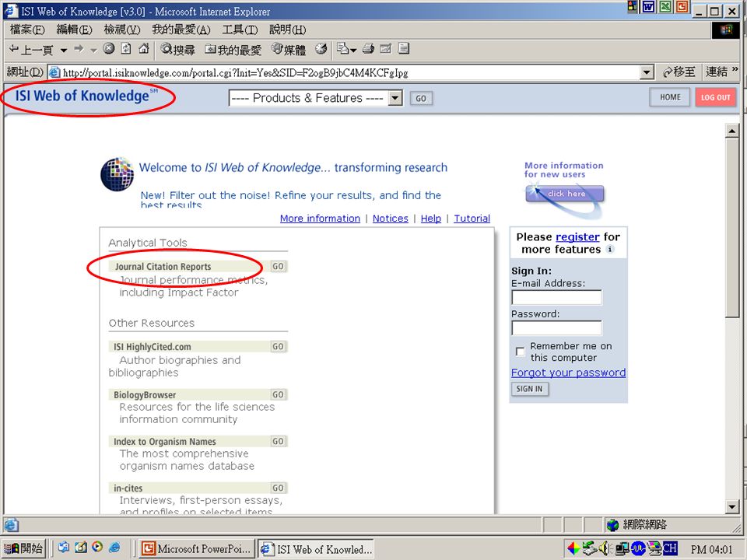Open the 媒體 media pane

tap(289, 50)
